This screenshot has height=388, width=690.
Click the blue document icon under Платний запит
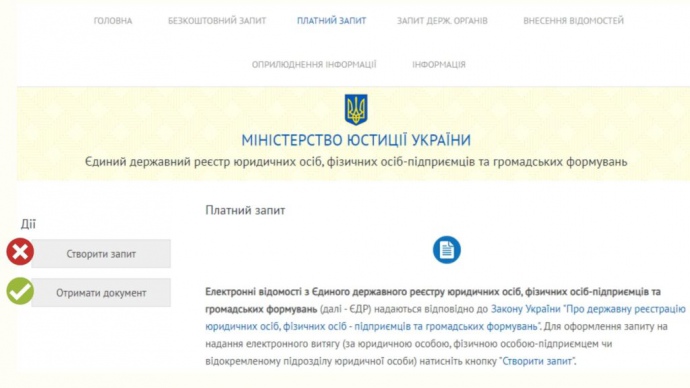tap(447, 249)
